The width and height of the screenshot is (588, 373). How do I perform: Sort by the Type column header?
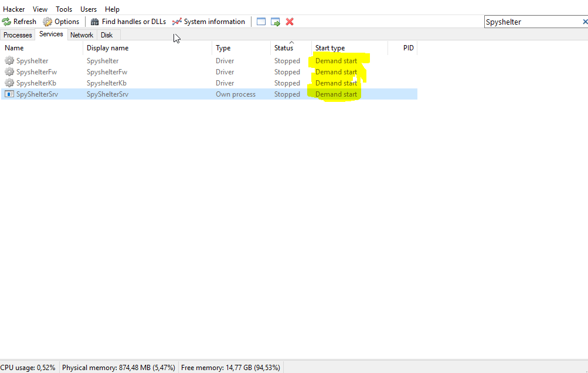click(241, 48)
